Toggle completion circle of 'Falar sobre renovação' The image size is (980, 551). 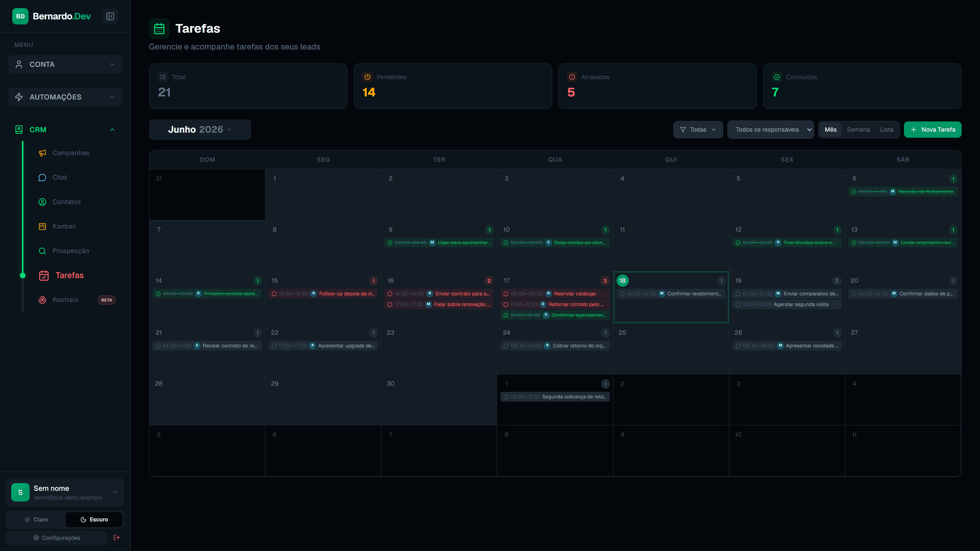point(389,305)
